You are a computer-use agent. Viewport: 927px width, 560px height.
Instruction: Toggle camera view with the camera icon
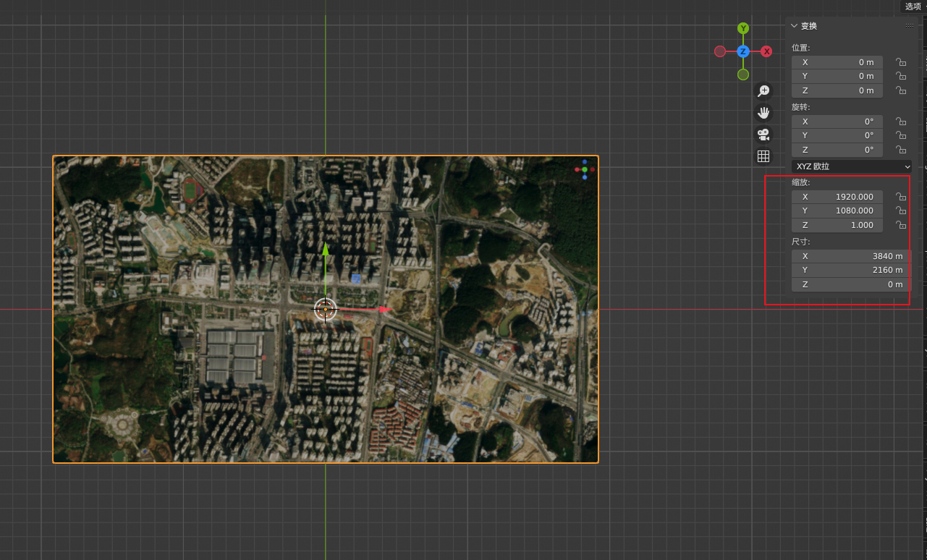point(763,135)
